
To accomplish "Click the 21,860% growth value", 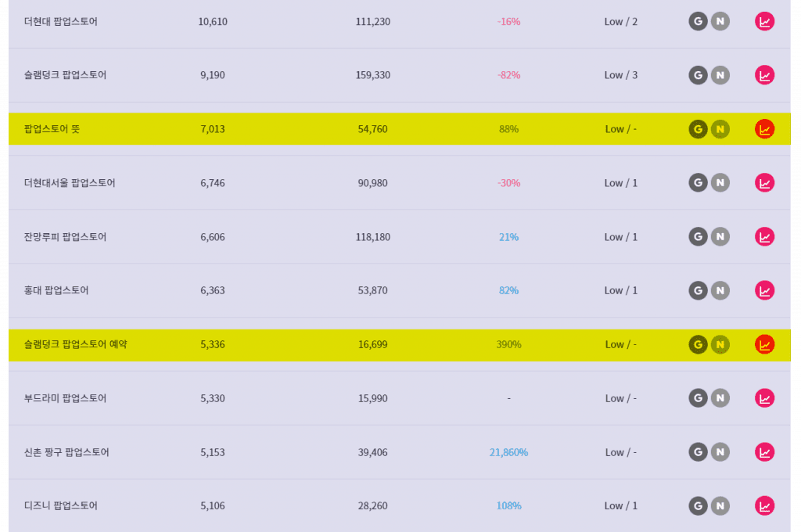I will [508, 452].
